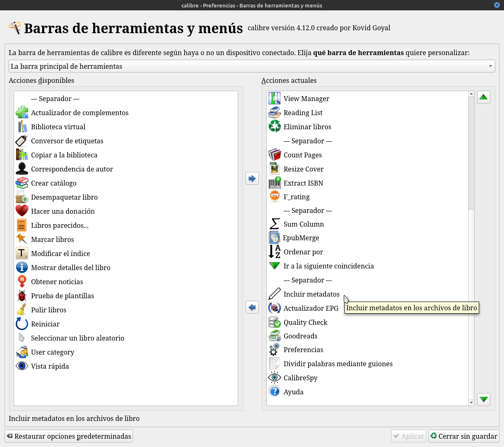
Task: Select the Libros parecidos icon
Action: pyautogui.click(x=22, y=225)
